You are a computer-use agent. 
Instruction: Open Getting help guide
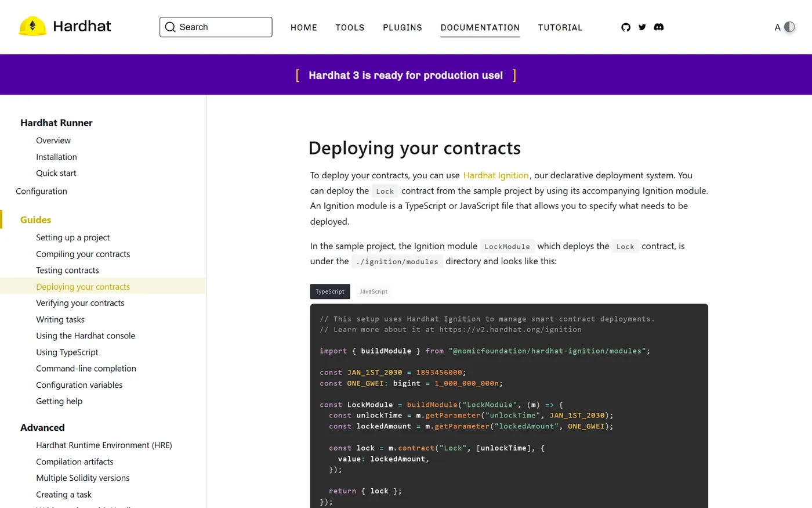pos(59,401)
